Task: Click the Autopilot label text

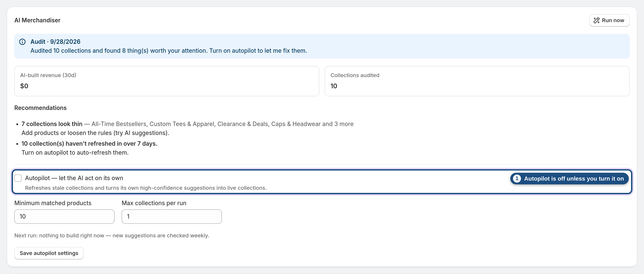Action: [74, 178]
